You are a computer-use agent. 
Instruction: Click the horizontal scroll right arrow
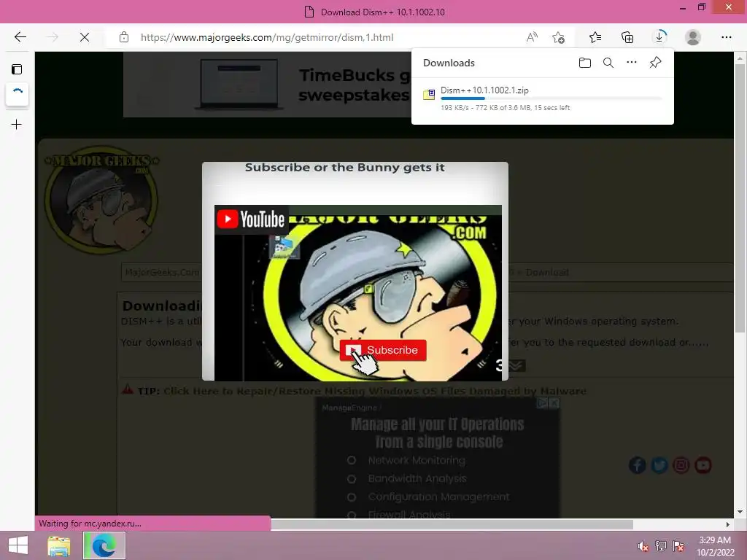(727, 524)
